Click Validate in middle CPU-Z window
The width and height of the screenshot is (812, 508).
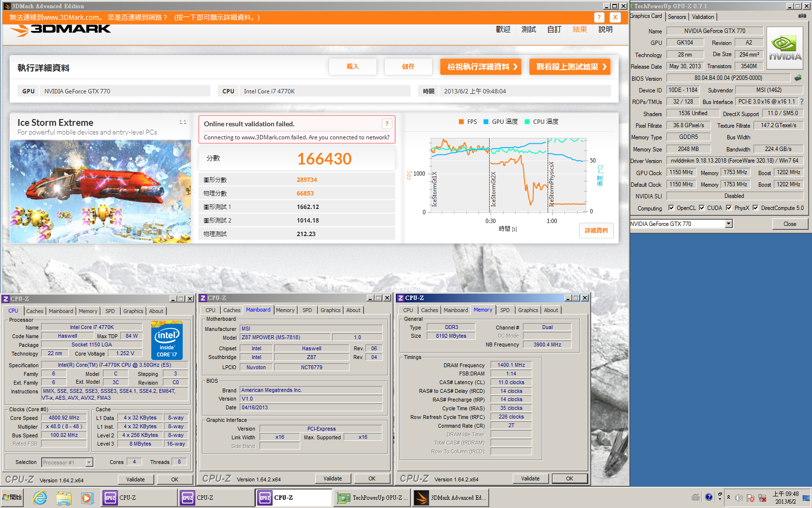point(333,478)
